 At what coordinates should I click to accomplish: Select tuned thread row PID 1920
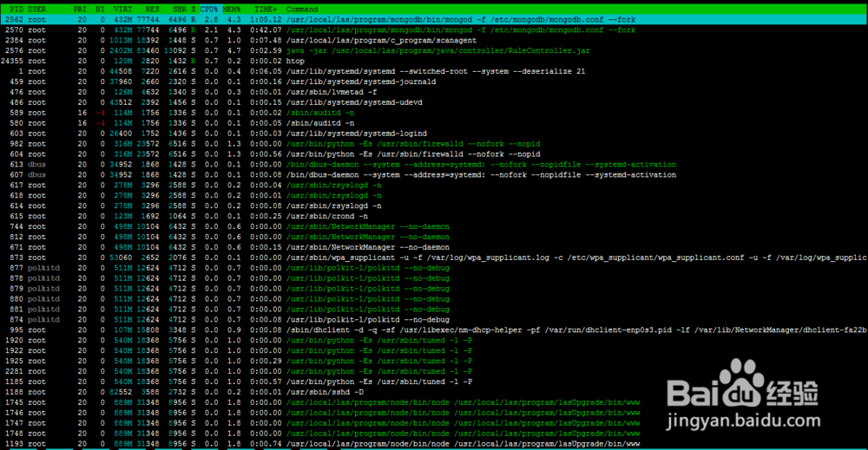click(434, 341)
